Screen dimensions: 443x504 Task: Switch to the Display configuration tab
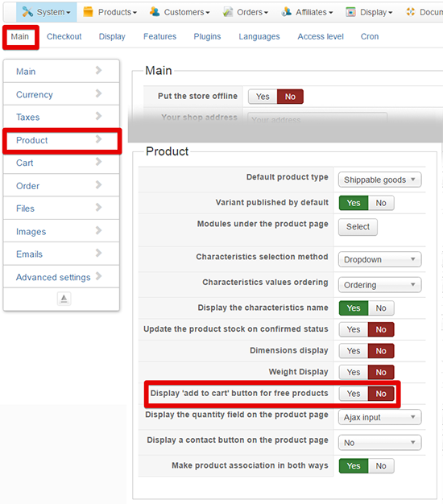tap(112, 36)
